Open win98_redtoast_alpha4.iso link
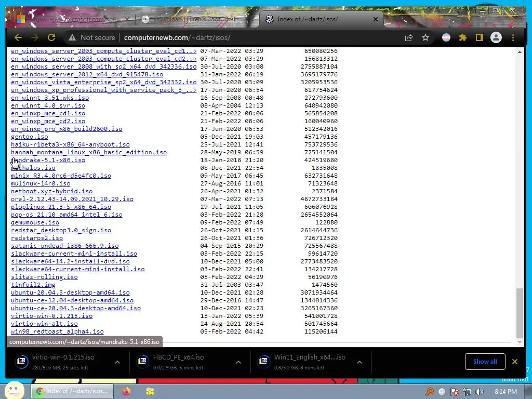This screenshot has height=399, width=532. point(57,332)
